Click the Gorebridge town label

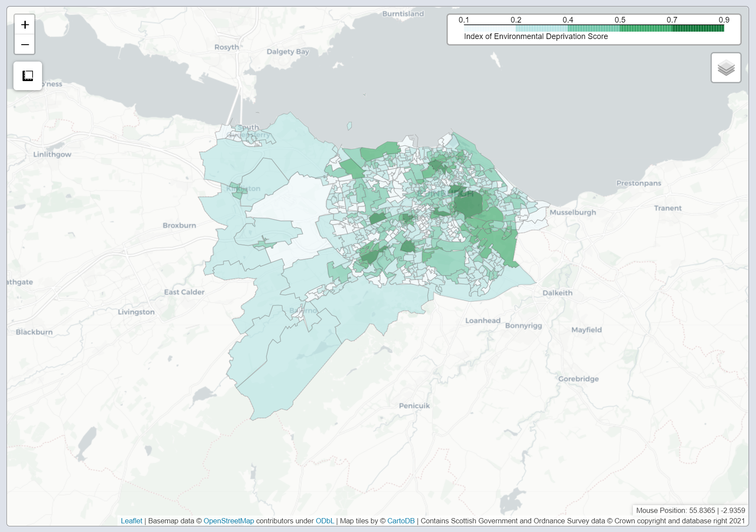tap(578, 379)
